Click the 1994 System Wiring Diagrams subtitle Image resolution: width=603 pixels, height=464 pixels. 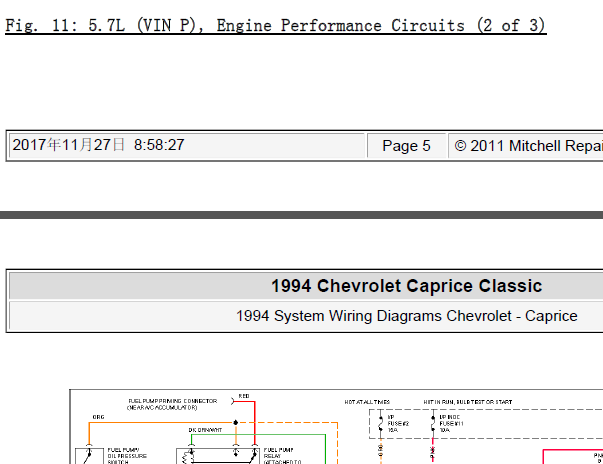click(x=406, y=316)
